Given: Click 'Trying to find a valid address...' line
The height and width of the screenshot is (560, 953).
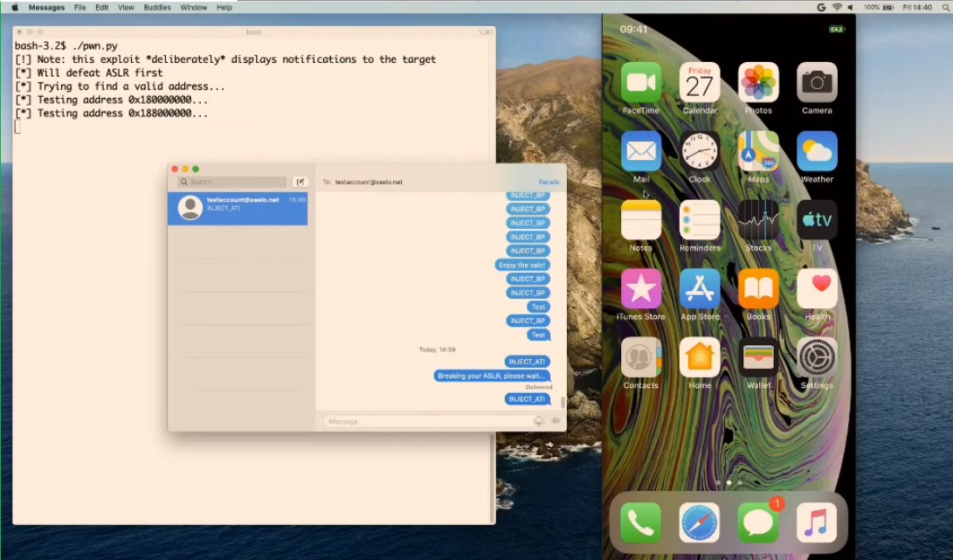Looking at the screenshot, I should (120, 86).
